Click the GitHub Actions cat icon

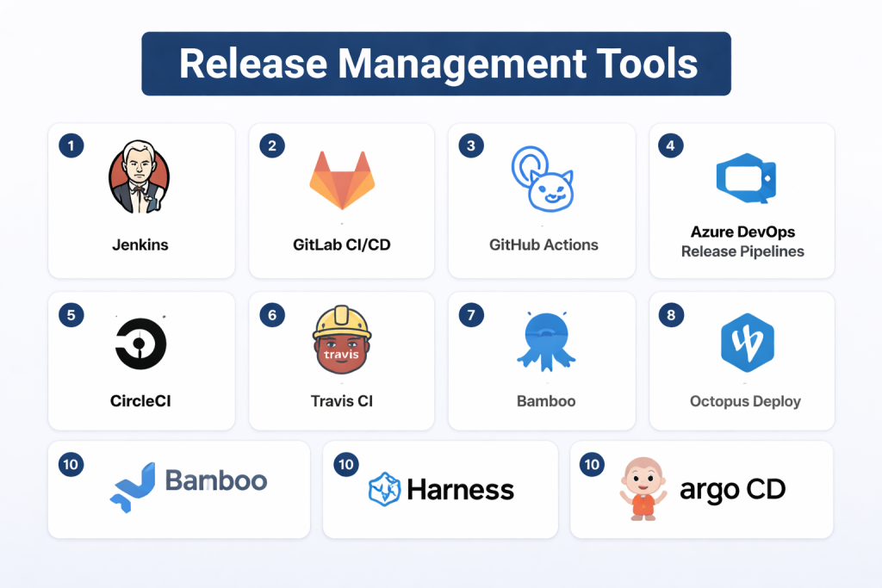click(543, 179)
